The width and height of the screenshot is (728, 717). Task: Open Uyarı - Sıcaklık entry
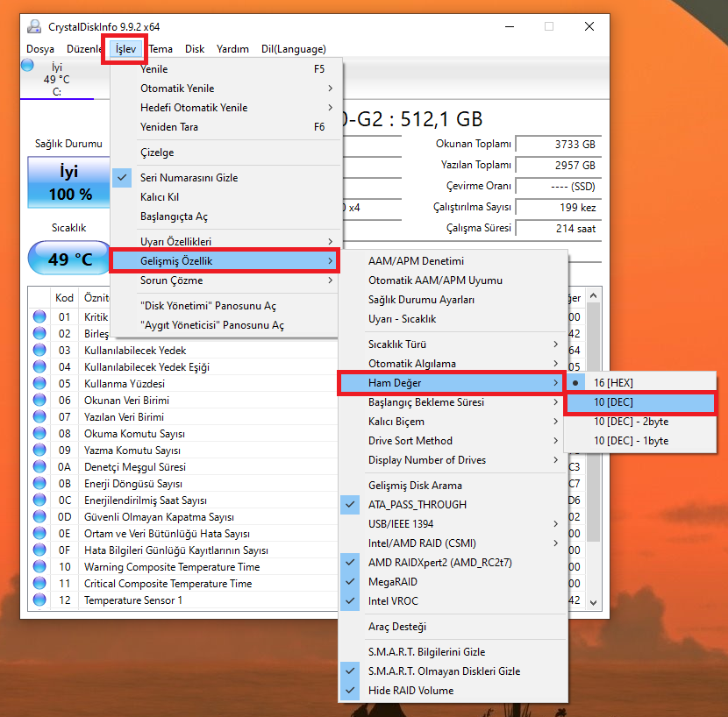453,319
